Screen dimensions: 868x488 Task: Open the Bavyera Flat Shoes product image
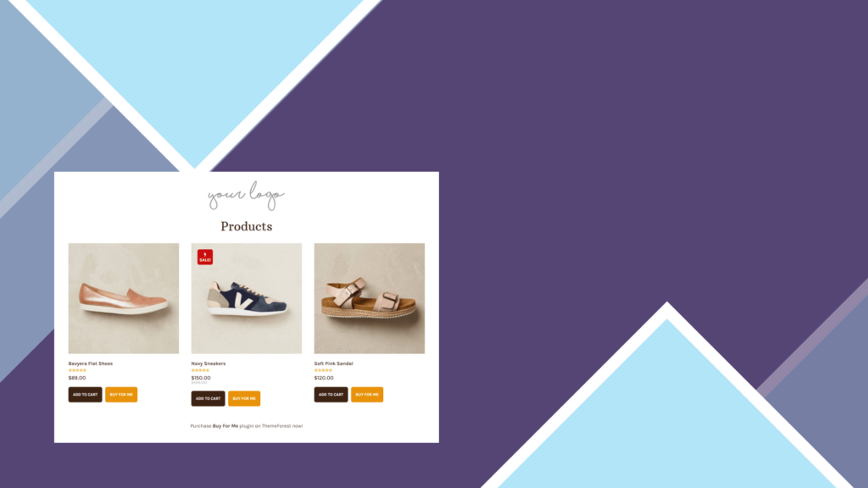124,298
